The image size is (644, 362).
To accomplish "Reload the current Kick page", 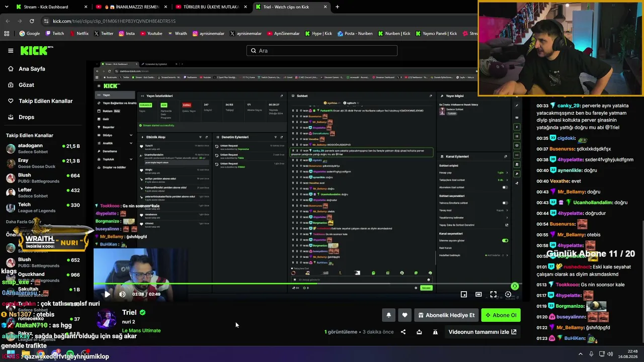I will (32, 21).
